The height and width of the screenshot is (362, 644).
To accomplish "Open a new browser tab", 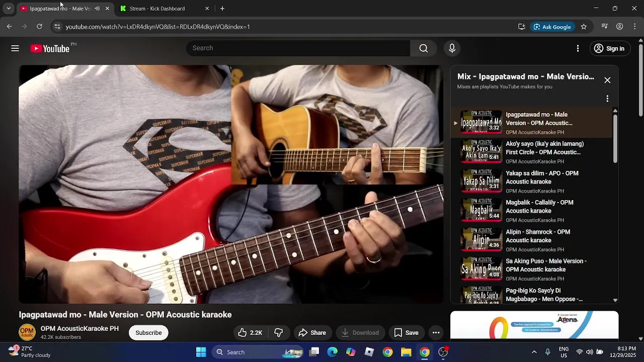I will pyautogui.click(x=222, y=9).
